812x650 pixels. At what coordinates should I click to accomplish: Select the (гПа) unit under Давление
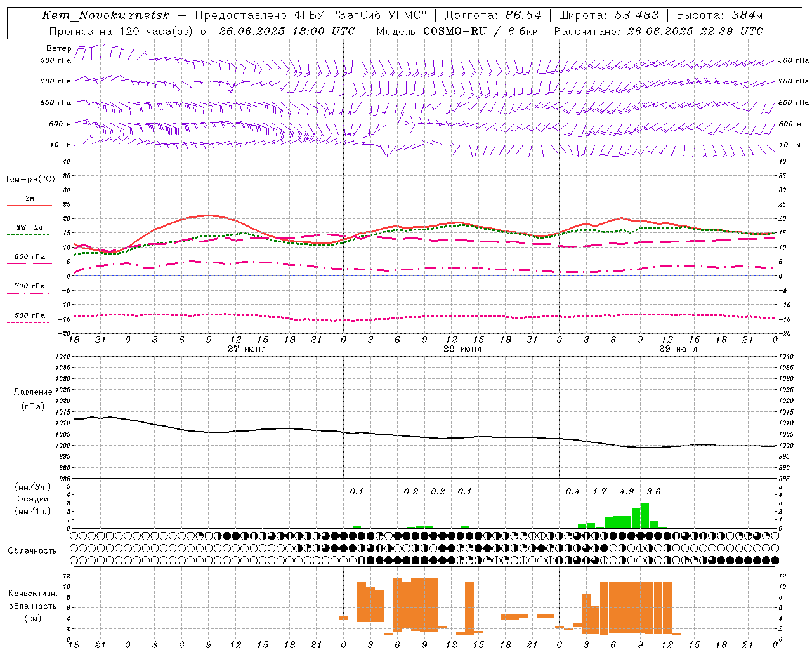[x=33, y=406]
